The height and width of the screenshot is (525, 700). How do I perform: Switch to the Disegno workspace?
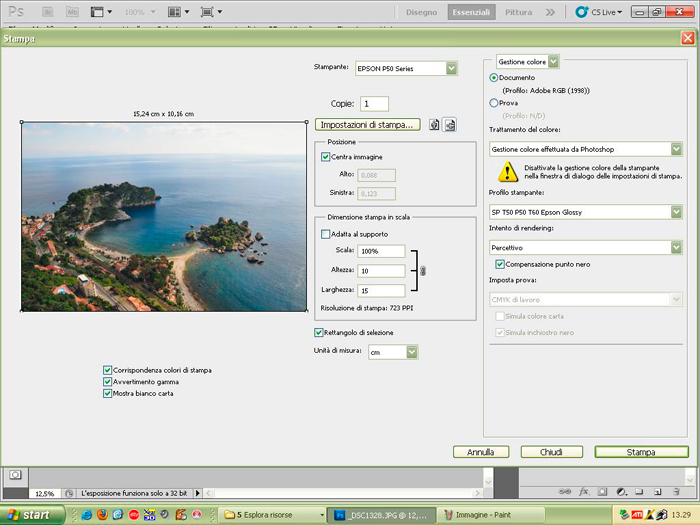[421, 13]
